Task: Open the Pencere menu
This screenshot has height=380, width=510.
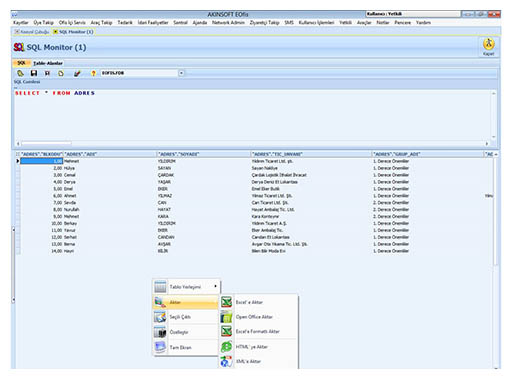Action: 403,23
